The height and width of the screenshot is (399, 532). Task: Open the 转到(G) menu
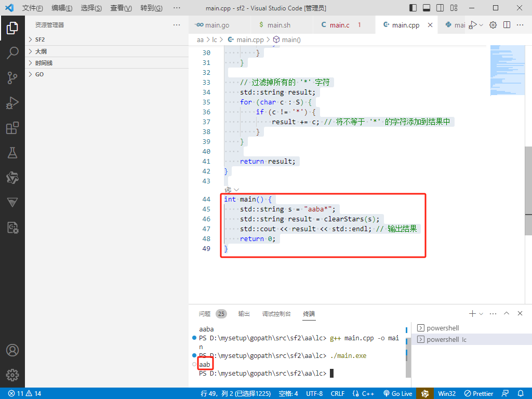[x=151, y=8]
